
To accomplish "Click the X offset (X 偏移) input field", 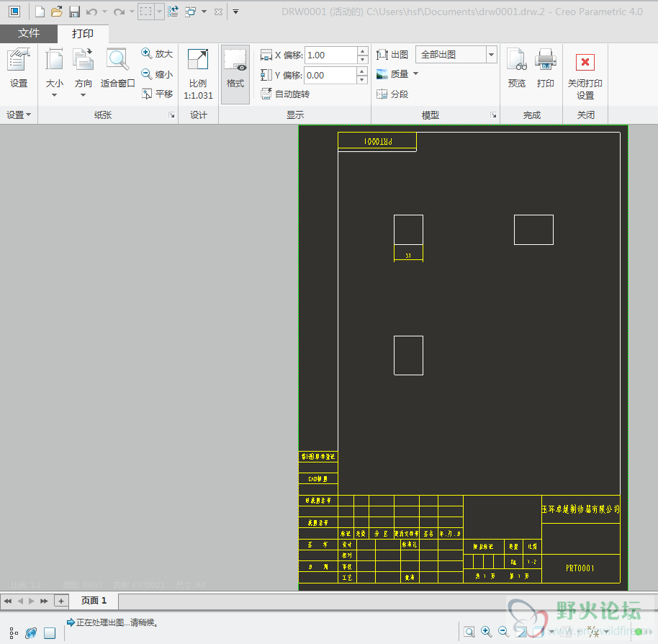I will click(x=330, y=55).
